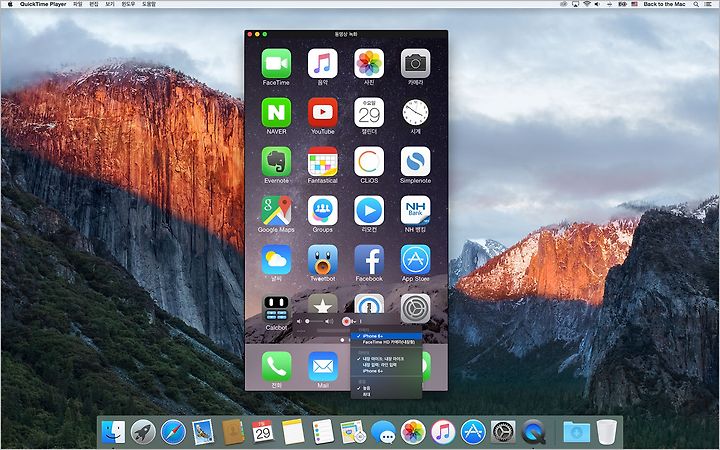Tap the 음악 music app on iPhone screen
Screen dimensions: 720x450
(322, 63)
